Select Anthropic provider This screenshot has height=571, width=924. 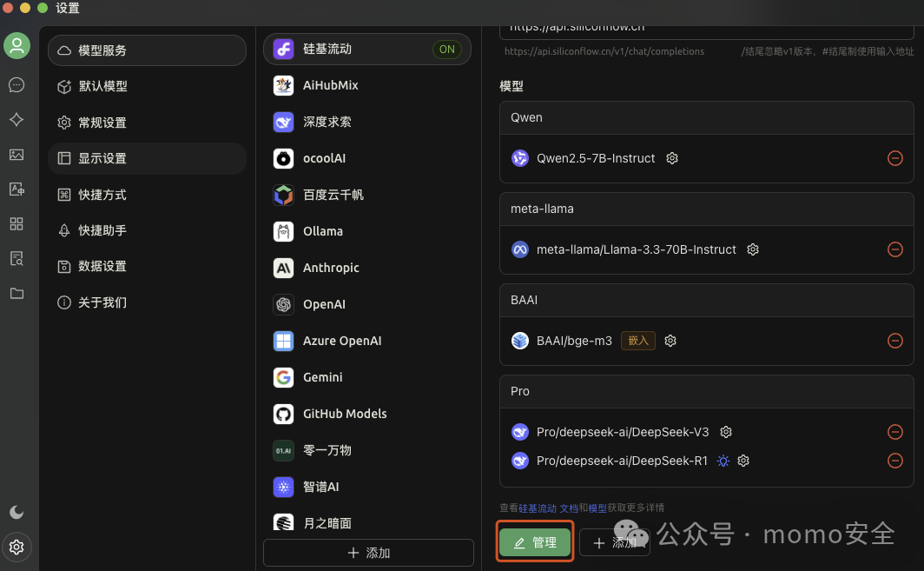pyautogui.click(x=366, y=268)
